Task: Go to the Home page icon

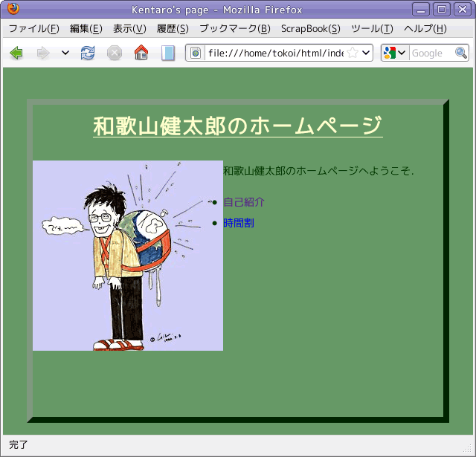Action: coord(141,53)
